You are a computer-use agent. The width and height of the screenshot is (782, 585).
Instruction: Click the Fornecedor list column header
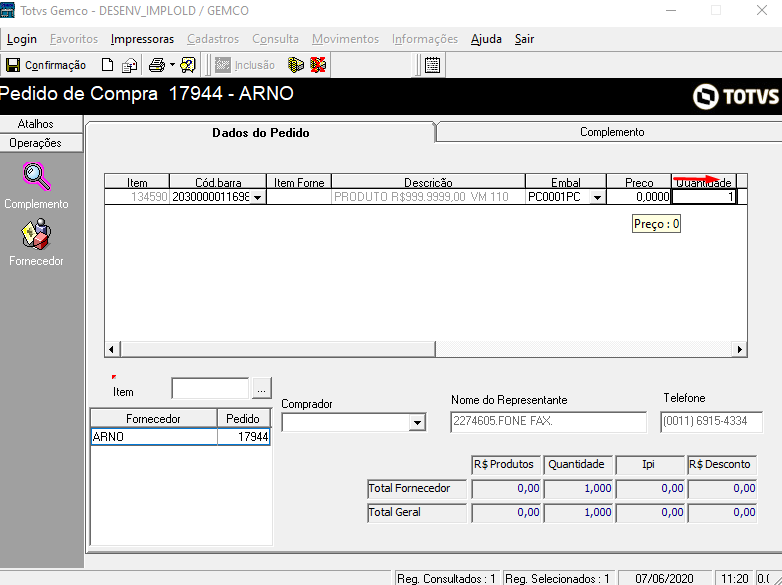click(153, 418)
